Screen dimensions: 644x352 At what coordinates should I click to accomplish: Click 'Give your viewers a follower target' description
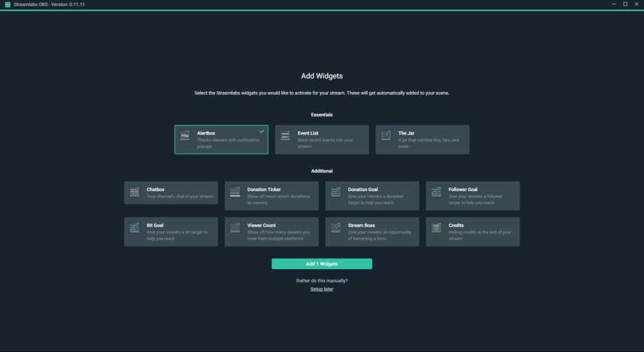pos(476,199)
